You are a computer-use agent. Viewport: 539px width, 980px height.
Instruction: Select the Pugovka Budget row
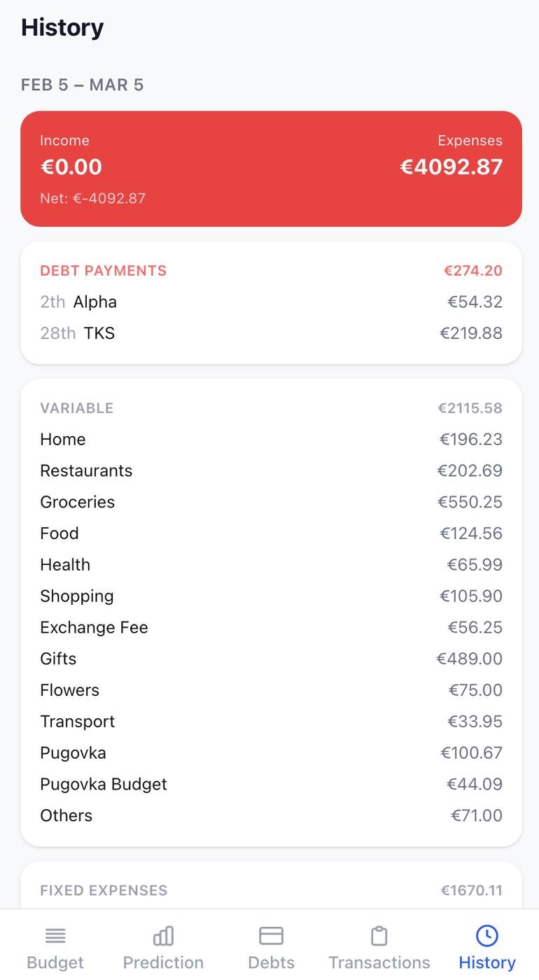(271, 784)
